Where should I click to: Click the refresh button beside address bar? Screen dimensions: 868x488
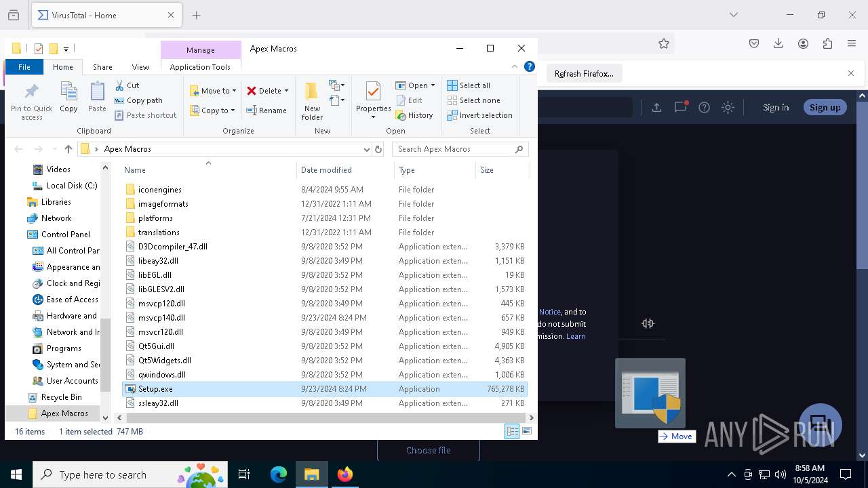pyautogui.click(x=378, y=149)
